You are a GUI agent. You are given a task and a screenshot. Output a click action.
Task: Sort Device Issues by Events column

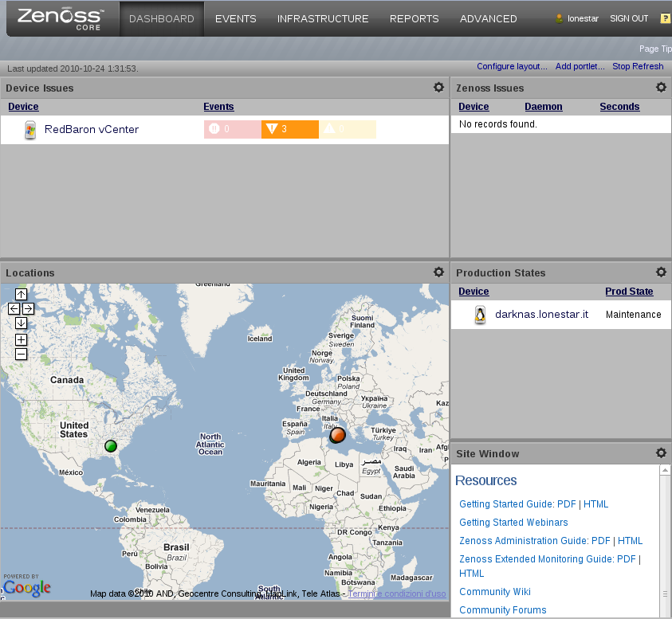(x=218, y=107)
